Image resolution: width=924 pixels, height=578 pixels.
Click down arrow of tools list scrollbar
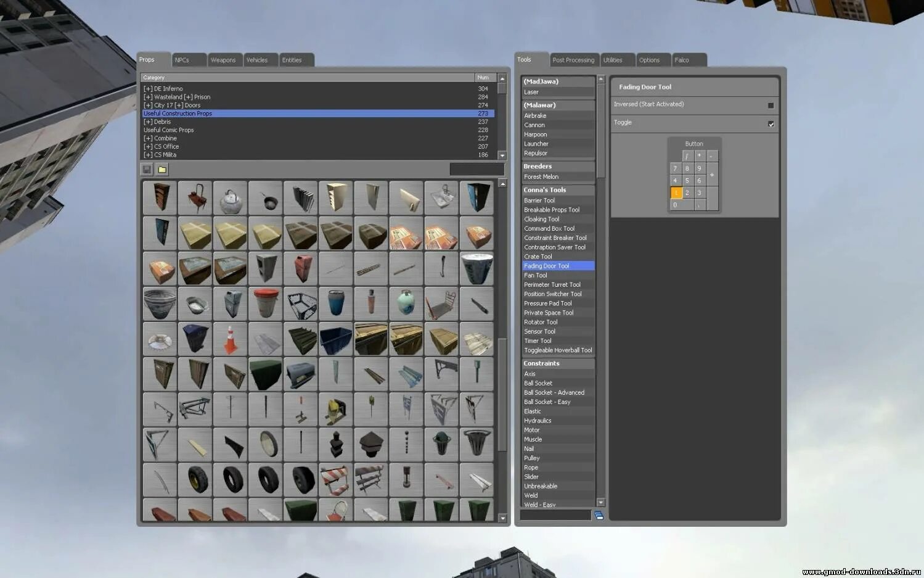click(x=601, y=502)
